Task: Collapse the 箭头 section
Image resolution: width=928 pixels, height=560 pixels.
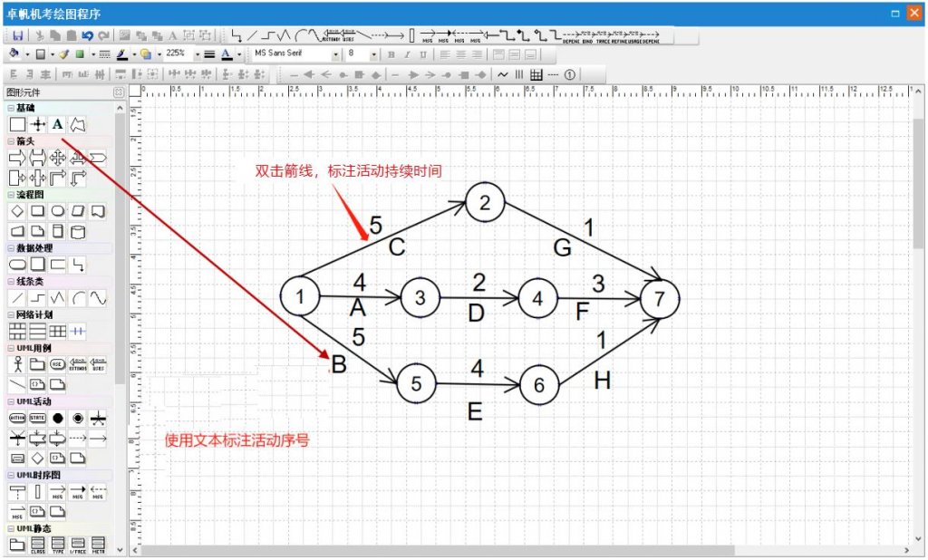Action: (x=11, y=140)
